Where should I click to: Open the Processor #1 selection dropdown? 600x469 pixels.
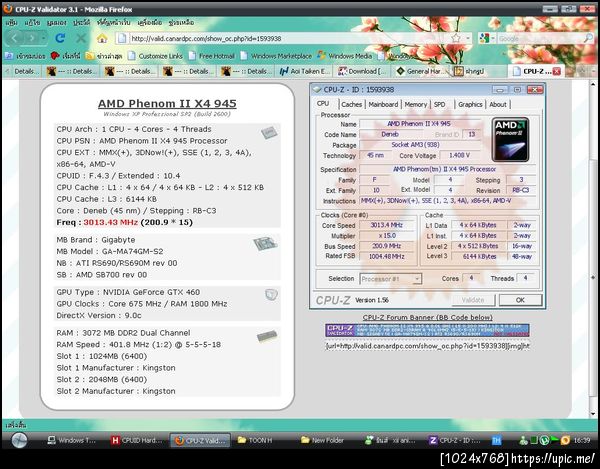click(x=391, y=279)
